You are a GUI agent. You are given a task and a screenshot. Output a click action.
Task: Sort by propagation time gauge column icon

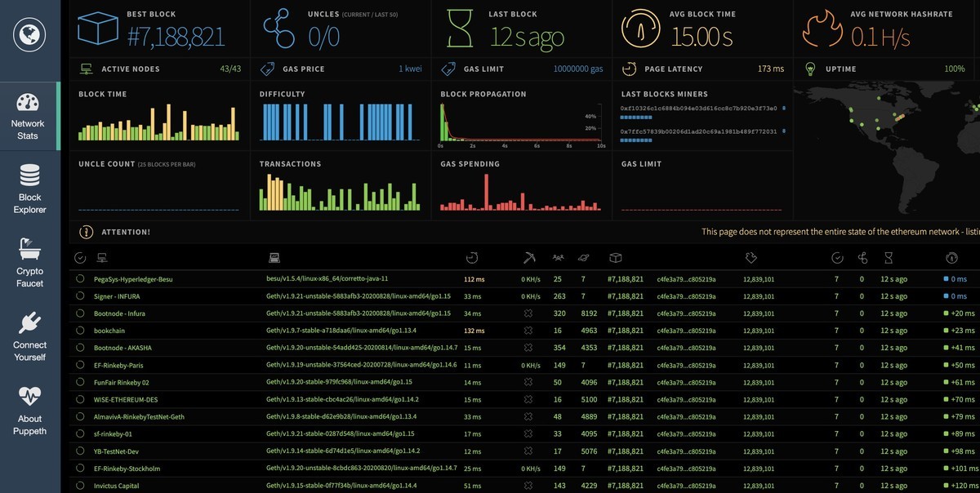coord(951,258)
